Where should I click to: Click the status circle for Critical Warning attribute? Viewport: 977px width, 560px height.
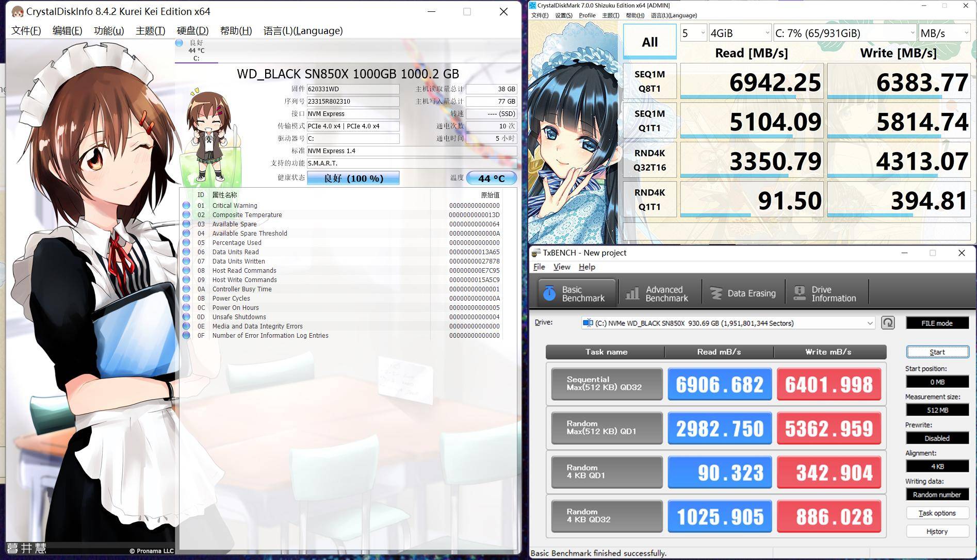186,205
